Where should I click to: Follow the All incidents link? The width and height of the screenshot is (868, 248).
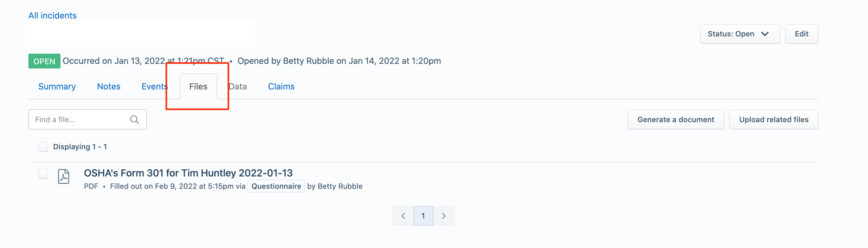(x=52, y=15)
